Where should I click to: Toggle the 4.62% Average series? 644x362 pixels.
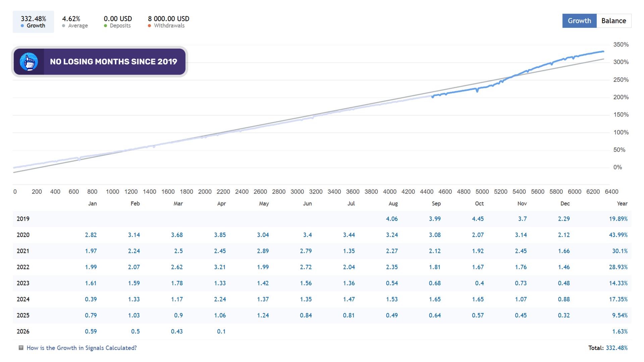click(x=74, y=22)
